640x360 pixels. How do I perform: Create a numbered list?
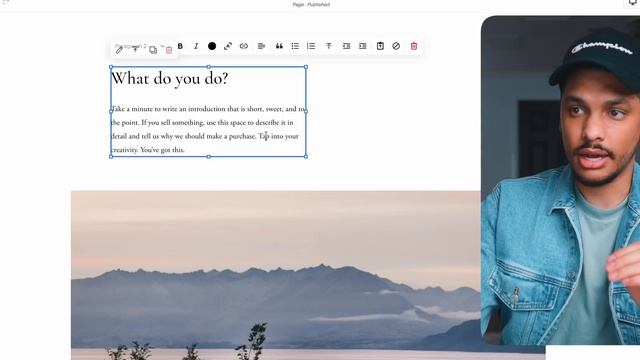[311, 46]
